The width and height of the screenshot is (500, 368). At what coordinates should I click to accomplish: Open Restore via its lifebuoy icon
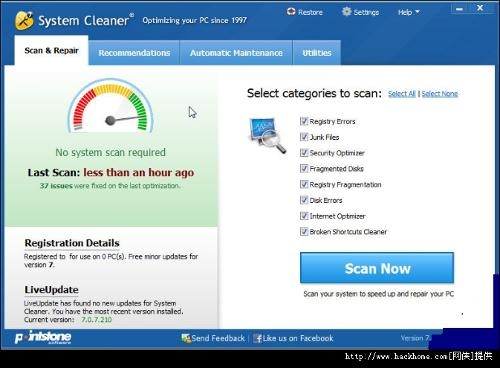coord(291,12)
